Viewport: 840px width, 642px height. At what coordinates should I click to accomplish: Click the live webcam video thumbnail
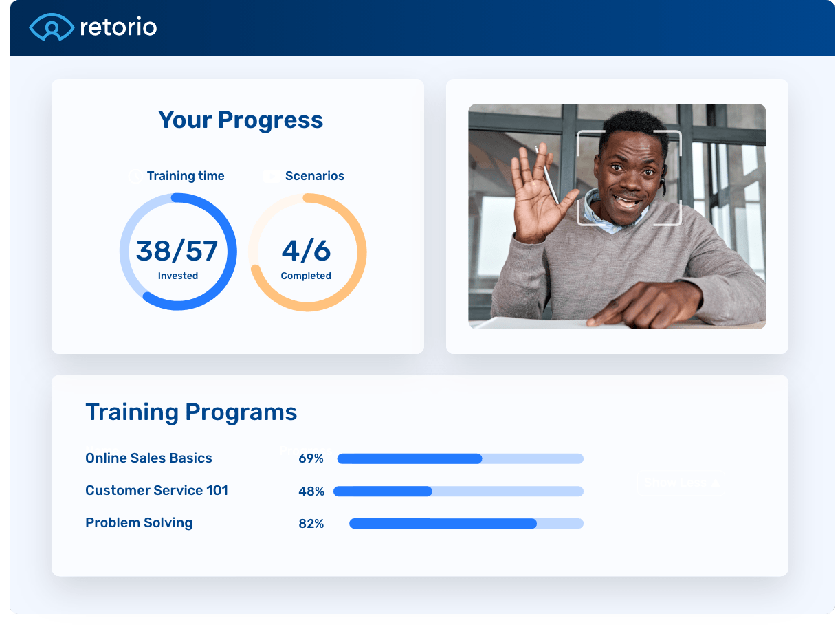pos(617,216)
